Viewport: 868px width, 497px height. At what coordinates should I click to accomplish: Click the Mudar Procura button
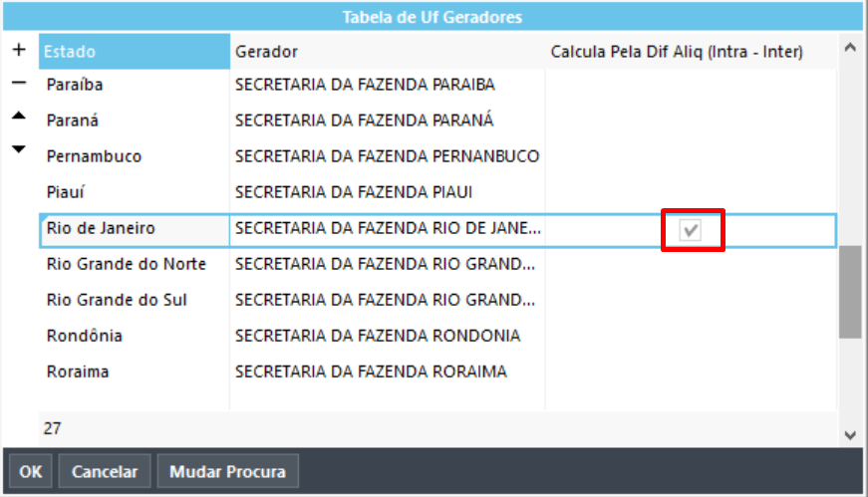(x=228, y=472)
